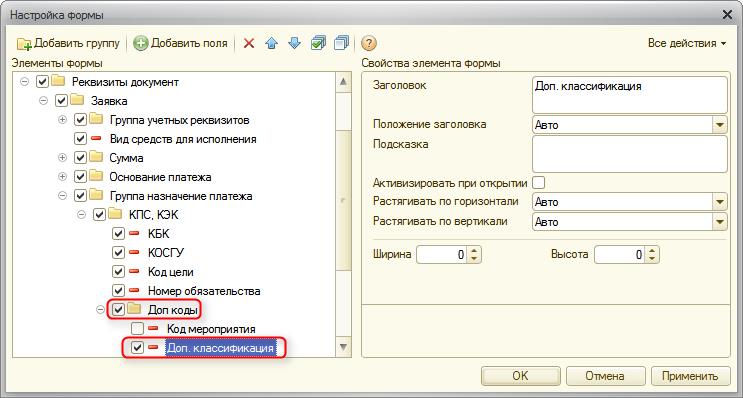Expand the Сумма tree node

62,158
